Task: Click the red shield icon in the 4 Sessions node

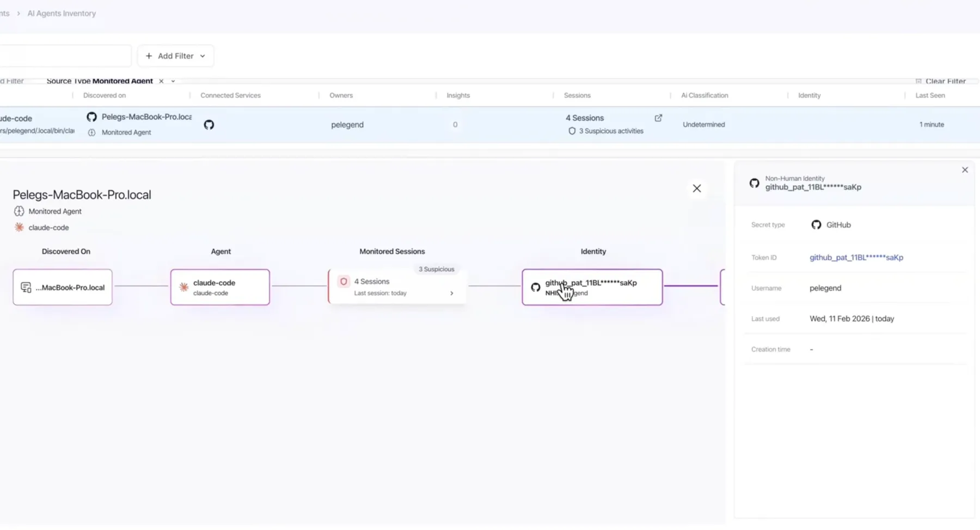Action: (344, 282)
